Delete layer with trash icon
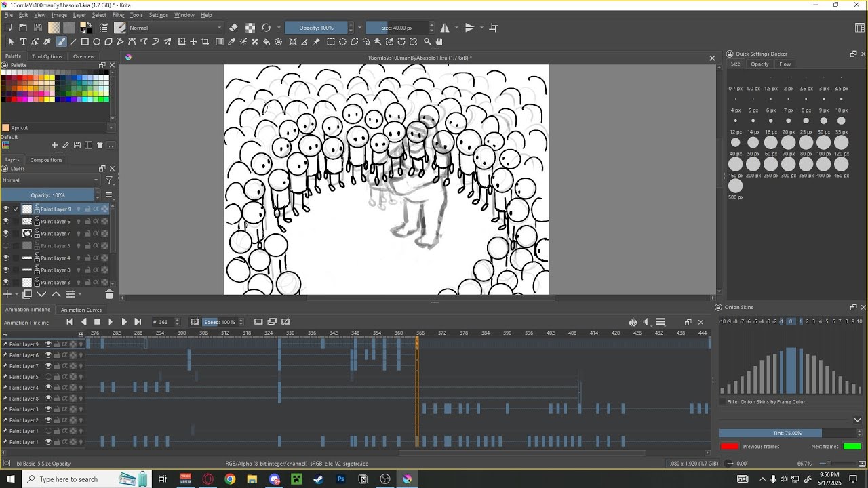 pyautogui.click(x=109, y=294)
